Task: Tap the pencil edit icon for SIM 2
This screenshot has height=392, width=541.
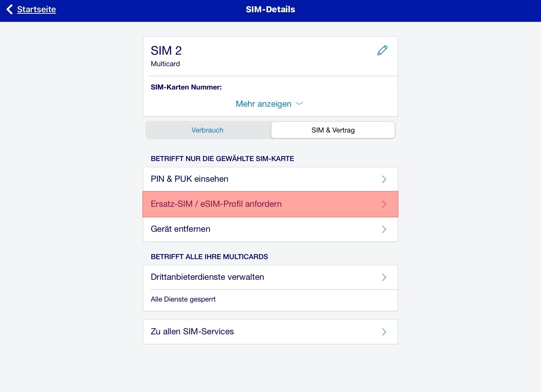Action: [x=382, y=50]
